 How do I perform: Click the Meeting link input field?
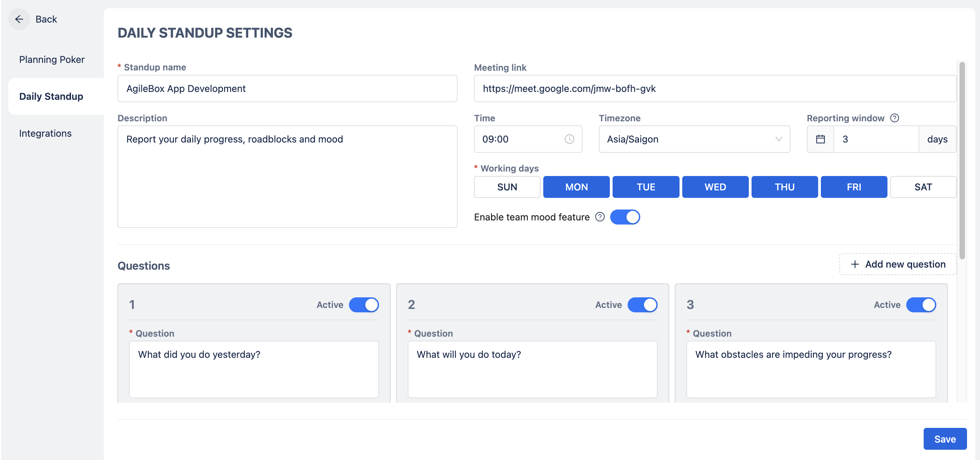click(x=714, y=89)
